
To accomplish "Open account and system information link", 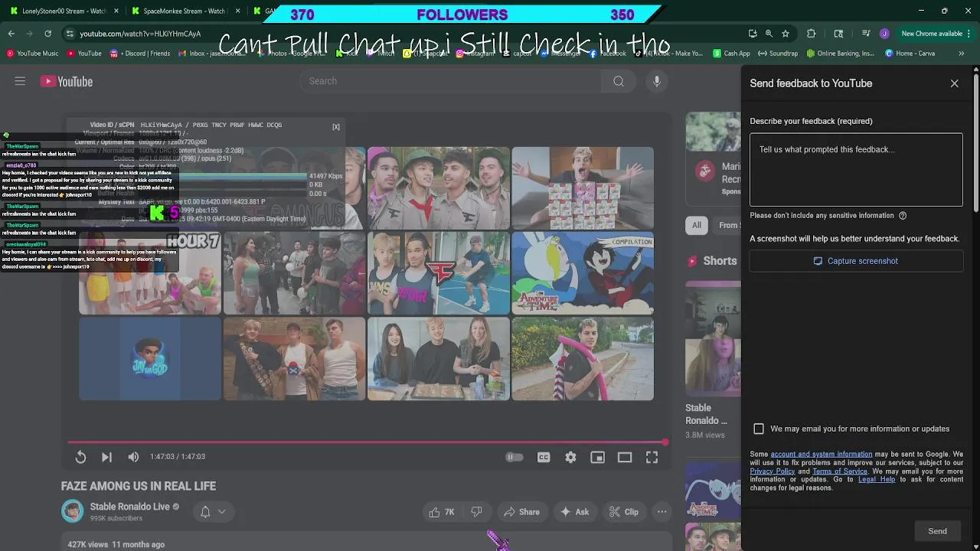I will pyautogui.click(x=821, y=454).
